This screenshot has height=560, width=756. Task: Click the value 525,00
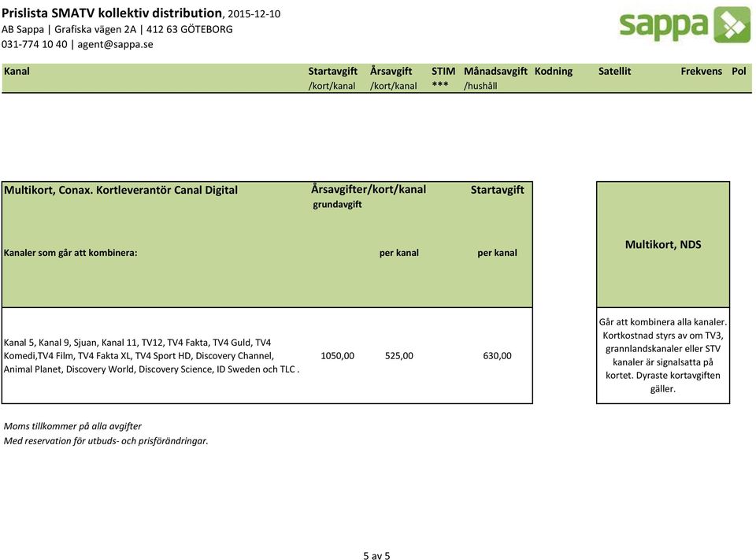pyautogui.click(x=399, y=356)
